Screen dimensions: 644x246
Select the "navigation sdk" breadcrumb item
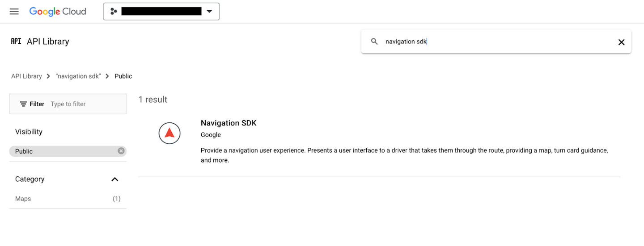pyautogui.click(x=78, y=76)
